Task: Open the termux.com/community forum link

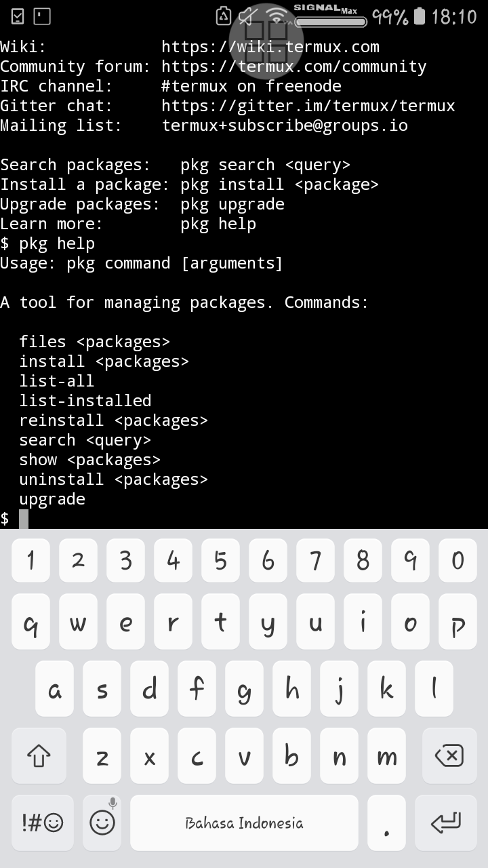Action: click(x=294, y=66)
